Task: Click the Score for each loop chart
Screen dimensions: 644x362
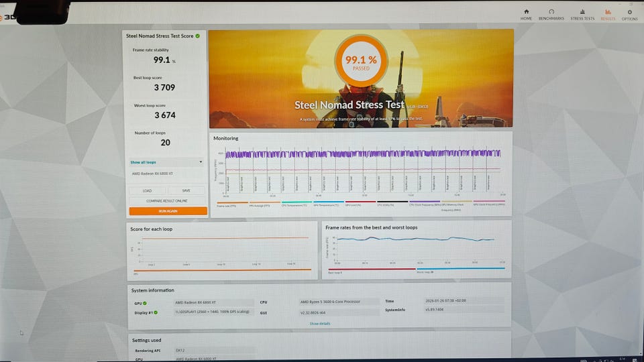Action: coord(222,250)
